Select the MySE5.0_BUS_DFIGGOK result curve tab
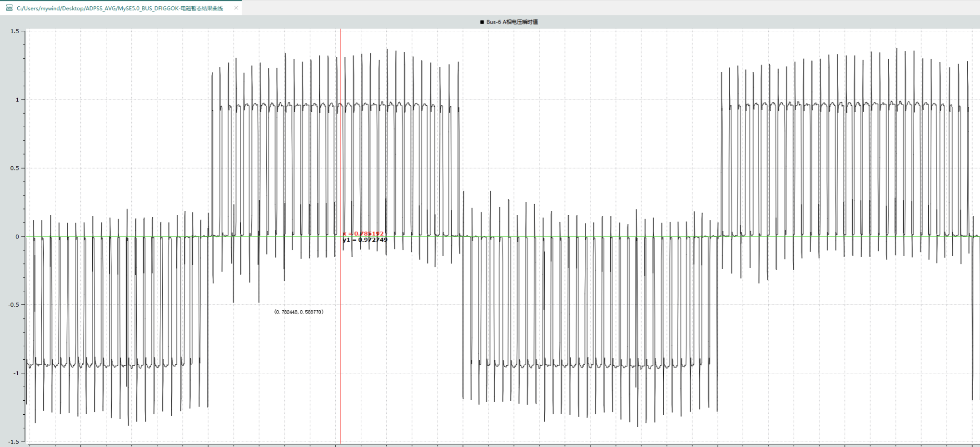Screen dimensions: 980x447 (x=119, y=8)
